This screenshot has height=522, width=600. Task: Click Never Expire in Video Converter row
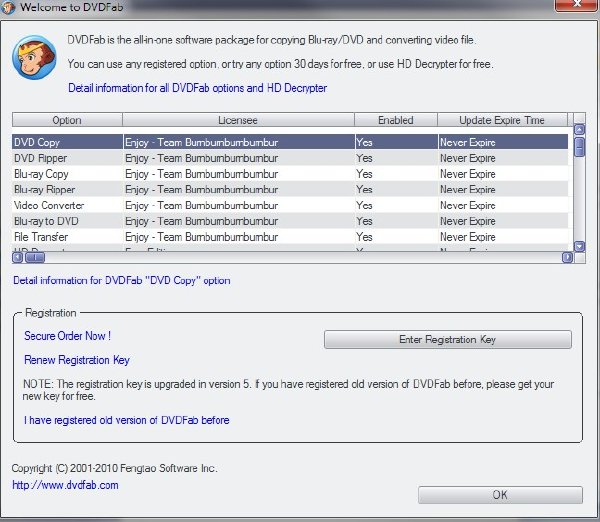503,205
